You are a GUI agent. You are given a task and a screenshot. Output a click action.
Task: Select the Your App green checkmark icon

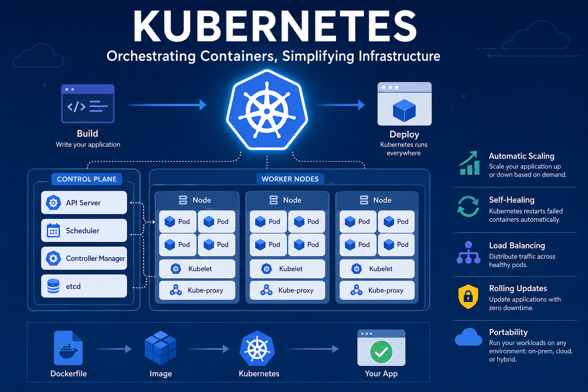coord(381,352)
